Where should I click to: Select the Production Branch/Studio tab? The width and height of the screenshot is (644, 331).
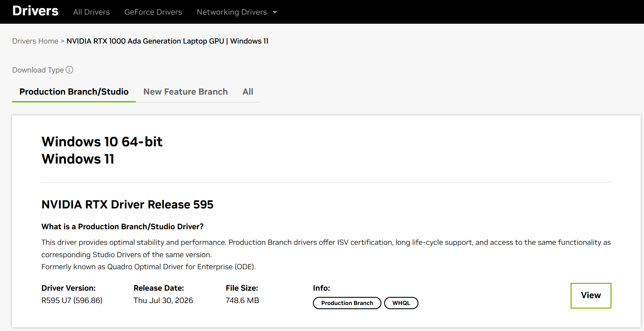point(74,92)
